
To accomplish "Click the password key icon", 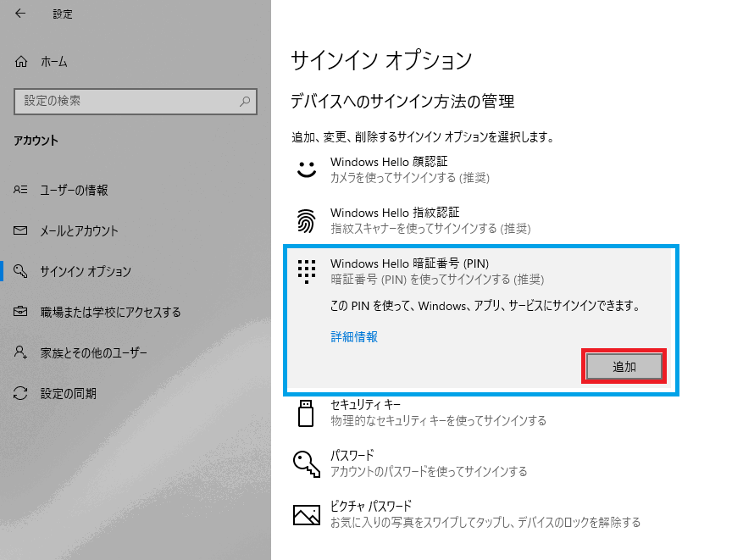I will [x=307, y=464].
